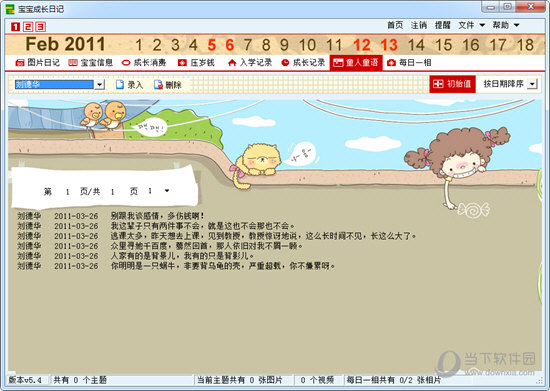Select calendar day 4
This screenshot has width=550, height=391.
click(193, 45)
